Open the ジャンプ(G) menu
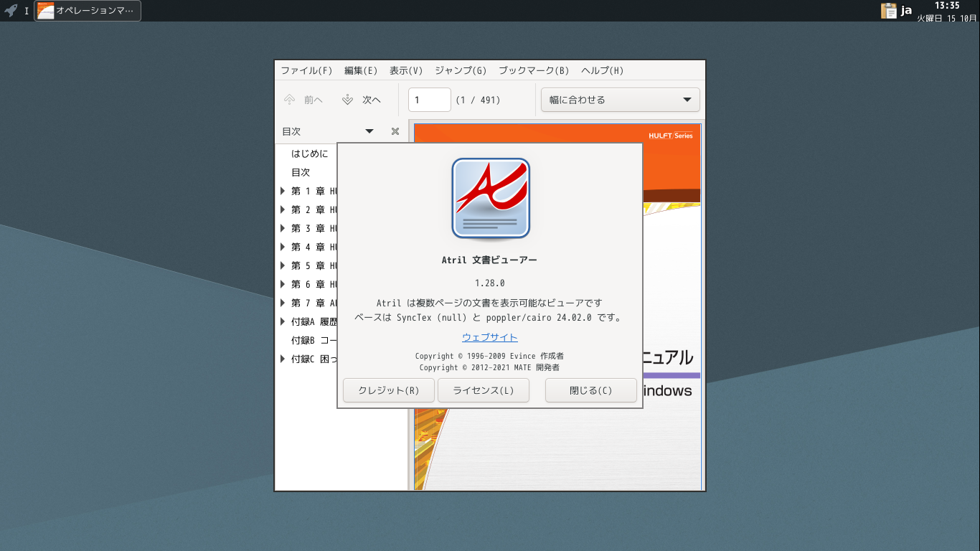 click(461, 70)
